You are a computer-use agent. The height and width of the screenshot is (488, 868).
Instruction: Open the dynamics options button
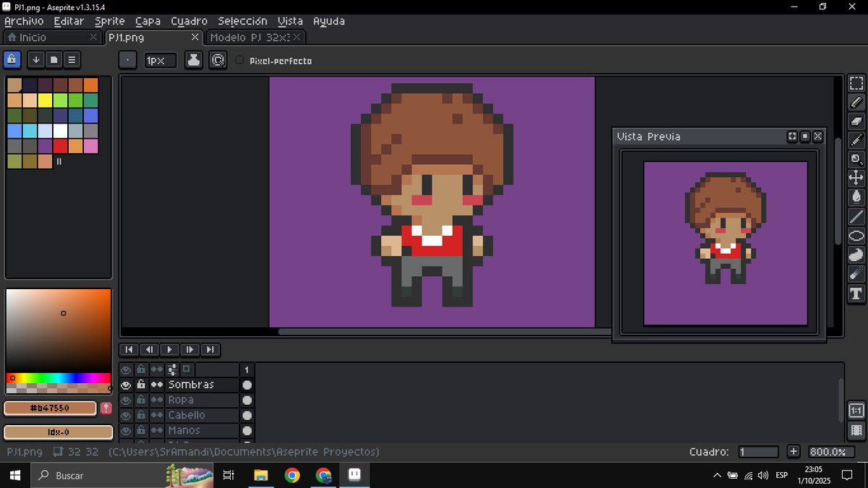pos(218,61)
